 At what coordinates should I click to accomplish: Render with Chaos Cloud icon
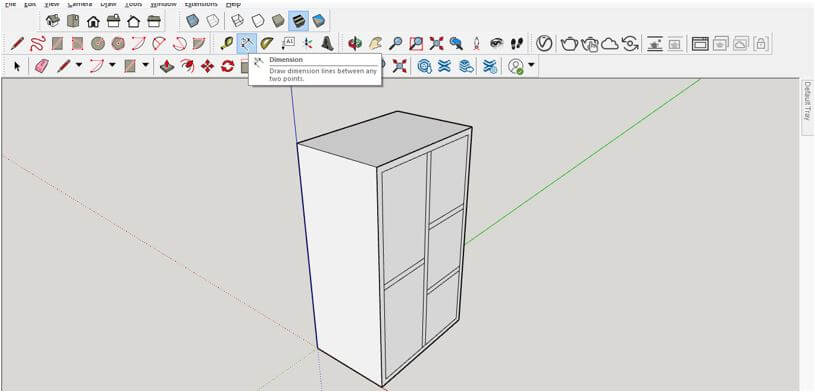[x=610, y=44]
